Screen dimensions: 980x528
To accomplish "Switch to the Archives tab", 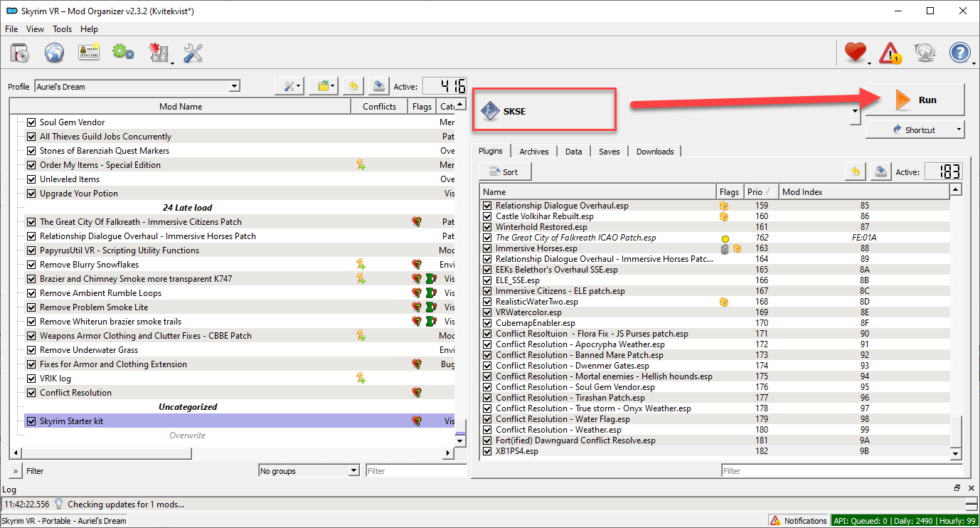I will (x=533, y=151).
